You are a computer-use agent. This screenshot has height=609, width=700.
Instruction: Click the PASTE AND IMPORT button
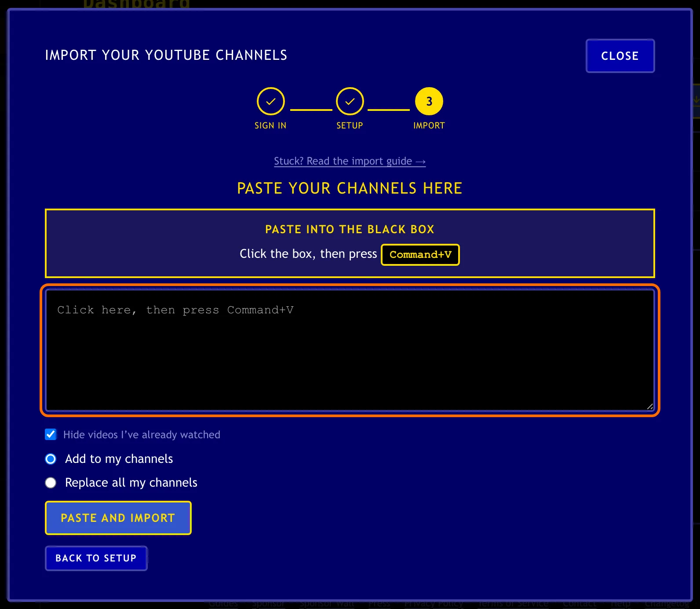(118, 518)
